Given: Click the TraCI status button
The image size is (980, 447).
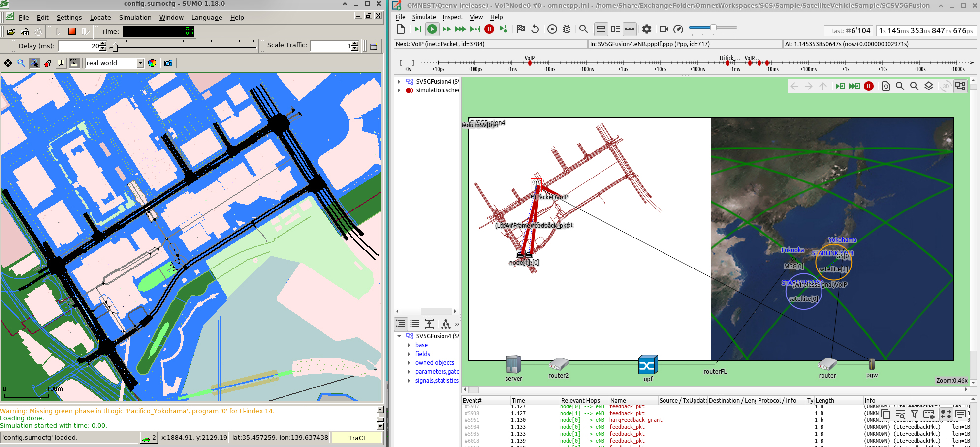Looking at the screenshot, I should (x=356, y=438).
